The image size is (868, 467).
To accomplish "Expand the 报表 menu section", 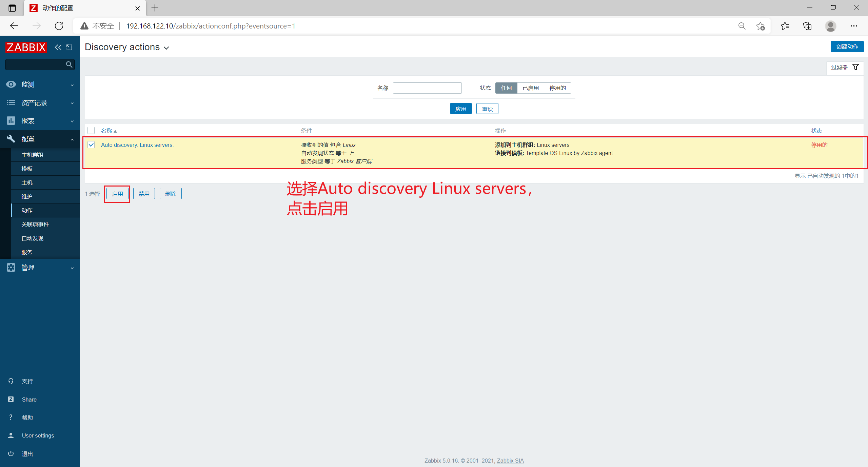I will [x=72, y=121].
